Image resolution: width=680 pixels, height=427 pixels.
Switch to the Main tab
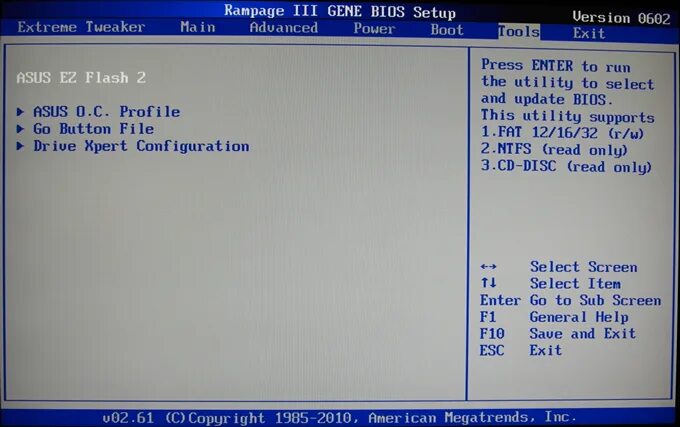pos(198,27)
